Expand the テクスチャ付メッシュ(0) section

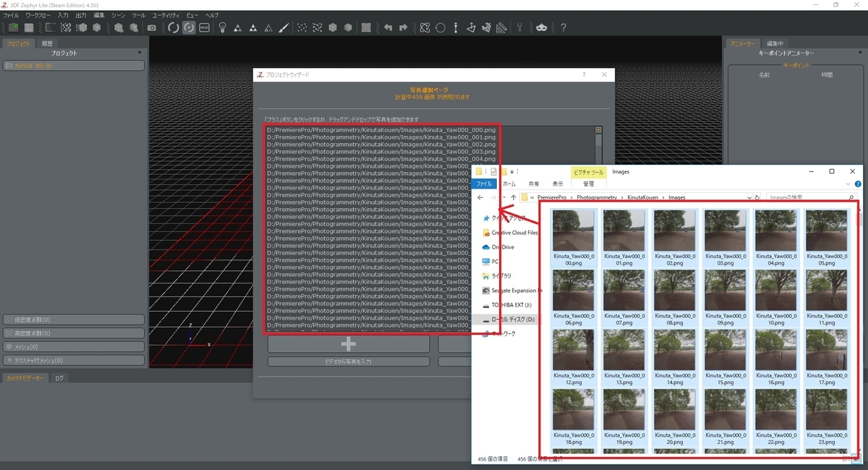73,360
